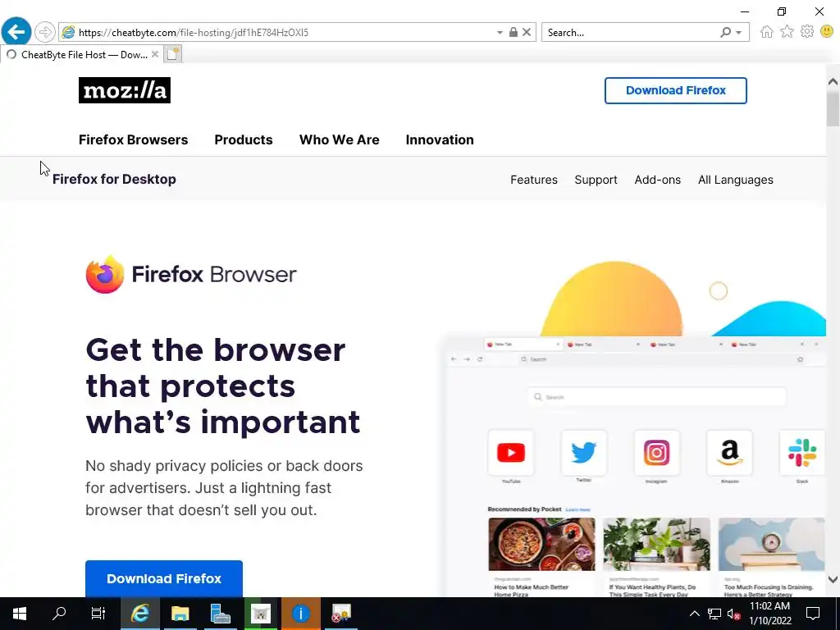The width and height of the screenshot is (840, 630).
Task: Show hidden tray icons chevron
Action: click(x=694, y=614)
